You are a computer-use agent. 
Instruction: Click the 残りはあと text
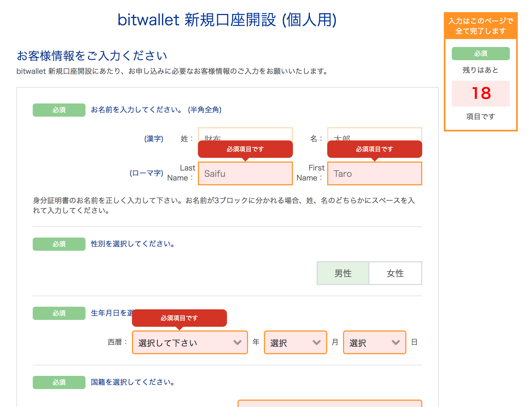point(481,70)
